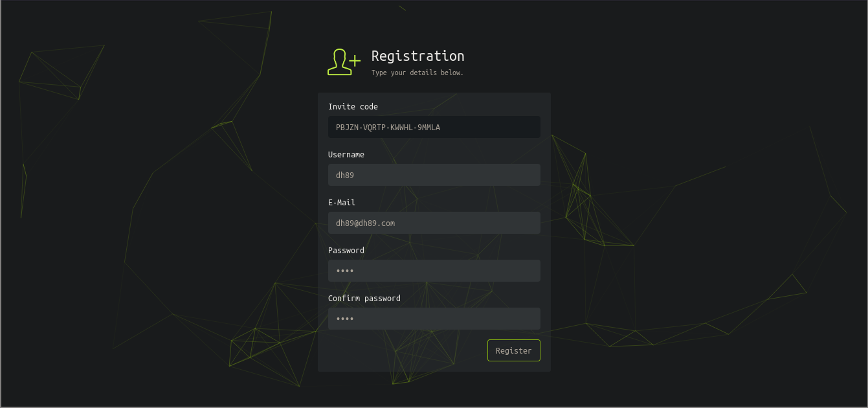This screenshot has height=408, width=868.
Task: Click the E-Mail field with dh89@dh89.com
Action: click(434, 223)
